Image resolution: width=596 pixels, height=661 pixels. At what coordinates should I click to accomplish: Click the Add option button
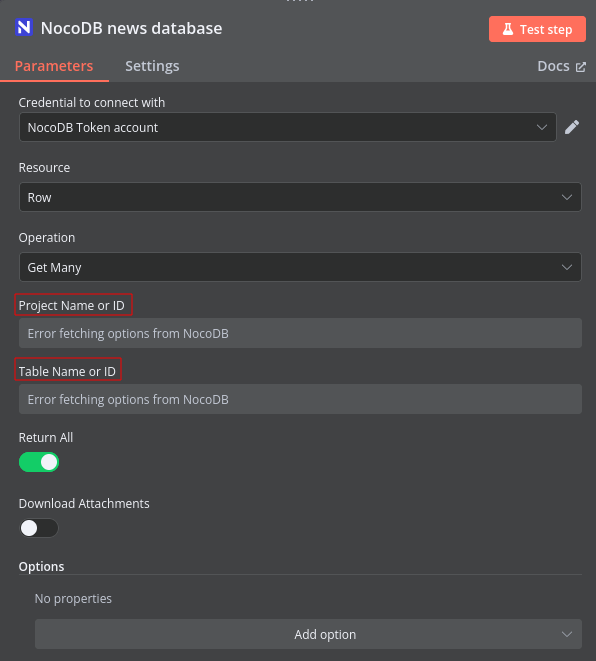(x=309, y=634)
